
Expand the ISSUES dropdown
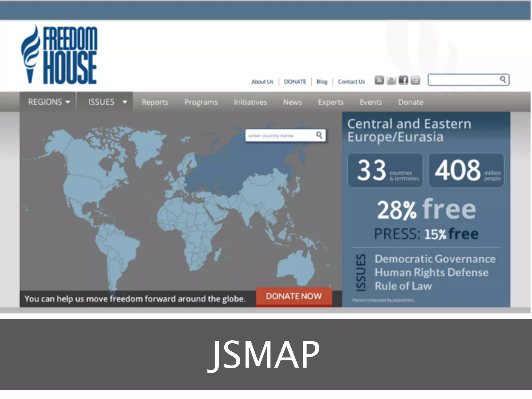point(105,102)
